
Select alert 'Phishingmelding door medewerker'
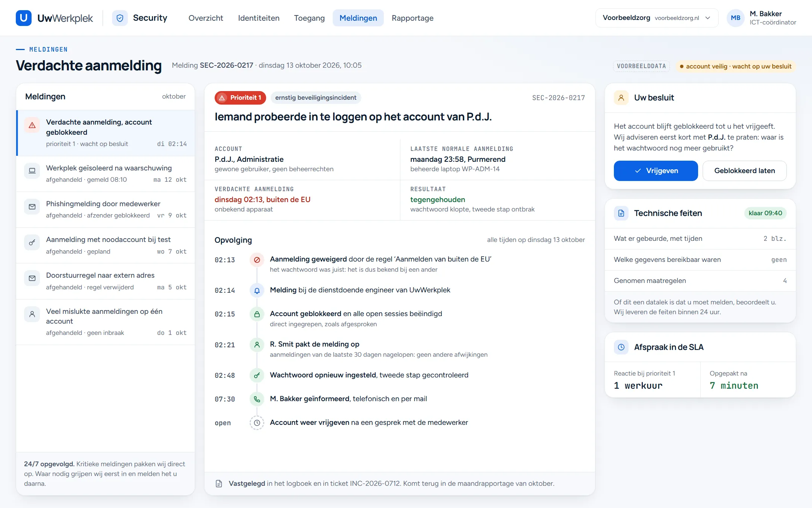105,210
